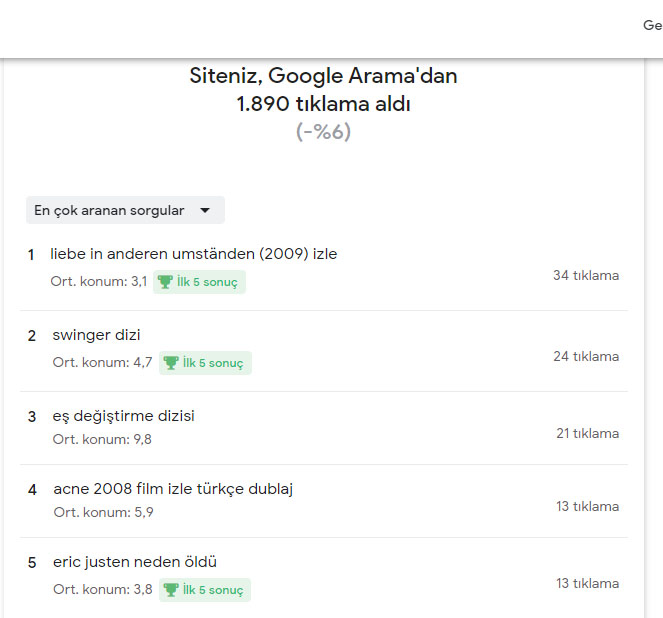Click the dropdown arrow beside En çok aranan sorgular

click(x=205, y=210)
